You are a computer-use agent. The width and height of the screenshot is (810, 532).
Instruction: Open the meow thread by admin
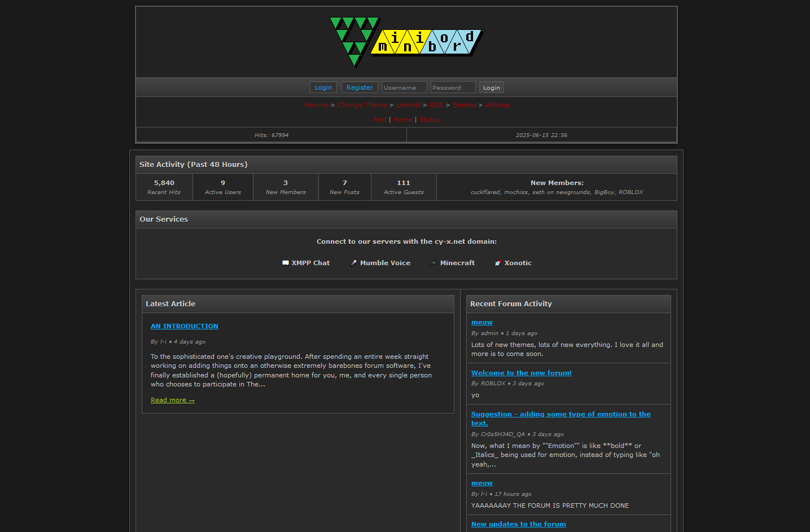click(482, 323)
